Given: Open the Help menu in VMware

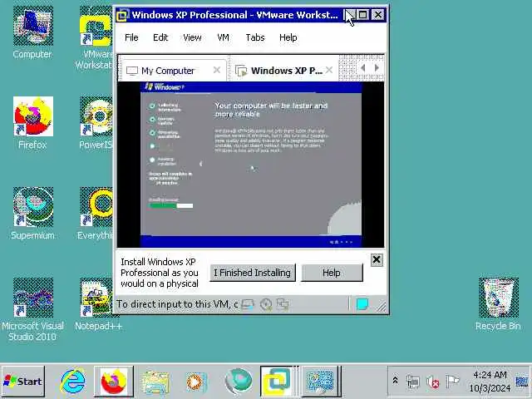Looking at the screenshot, I should [x=288, y=37].
